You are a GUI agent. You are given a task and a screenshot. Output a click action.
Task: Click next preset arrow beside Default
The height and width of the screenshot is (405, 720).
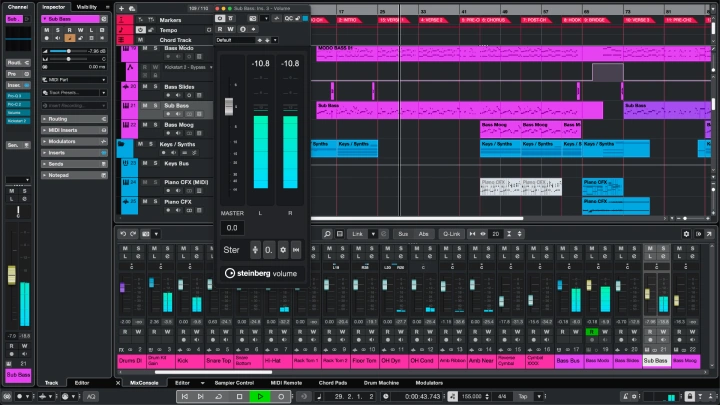point(267,40)
